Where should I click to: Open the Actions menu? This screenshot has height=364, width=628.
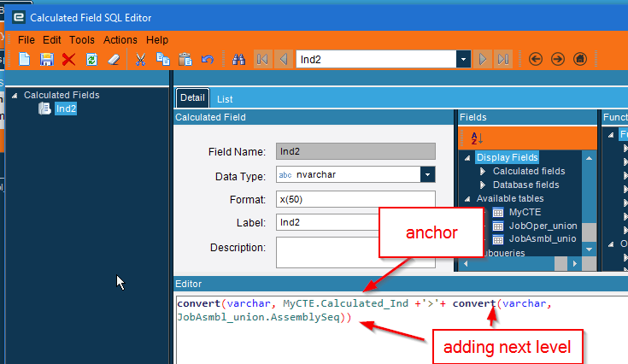pos(120,40)
